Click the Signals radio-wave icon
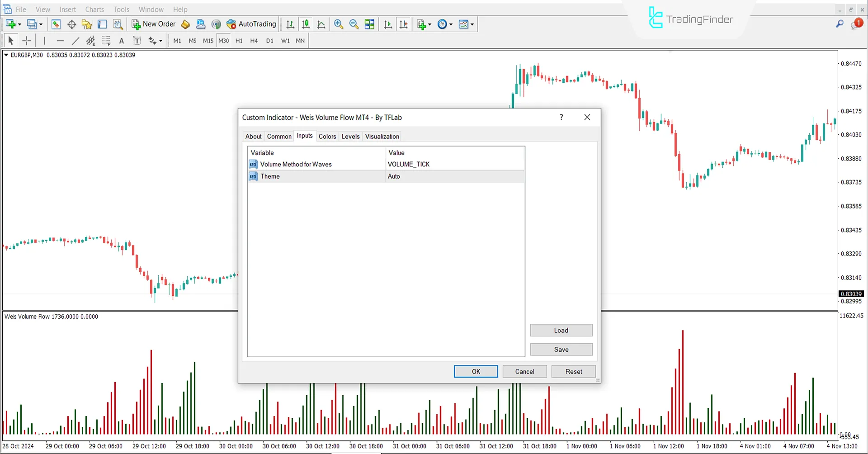 216,24
